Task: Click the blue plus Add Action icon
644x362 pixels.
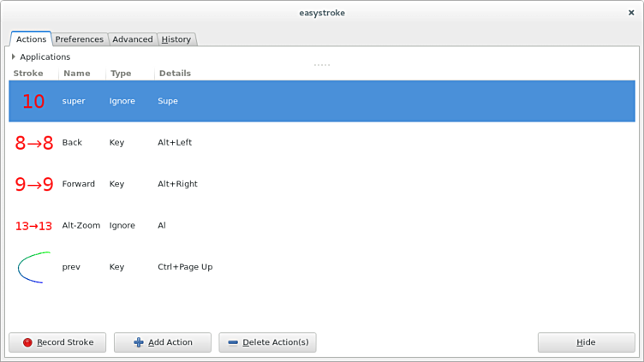Action: coord(139,342)
